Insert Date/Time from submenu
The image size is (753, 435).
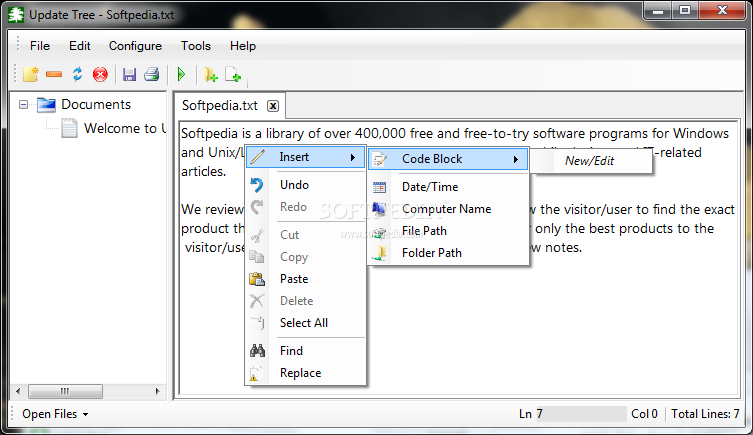(448, 187)
